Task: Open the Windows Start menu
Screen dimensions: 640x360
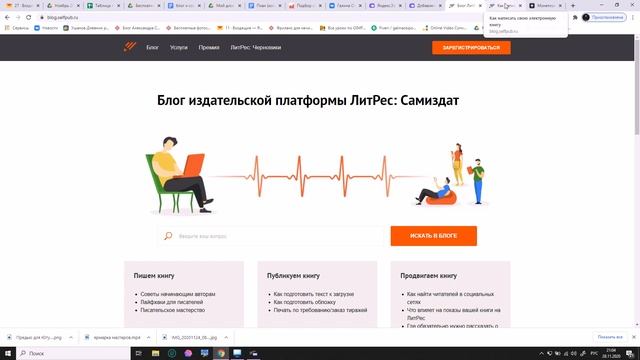Action: (8, 353)
